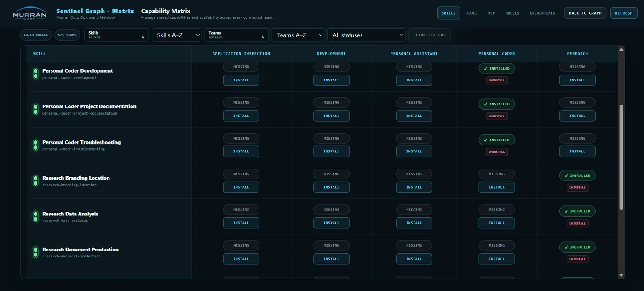The height and width of the screenshot is (291, 644).
Task: Install Personal Coder Project Documentation for Research
Action: click(577, 116)
